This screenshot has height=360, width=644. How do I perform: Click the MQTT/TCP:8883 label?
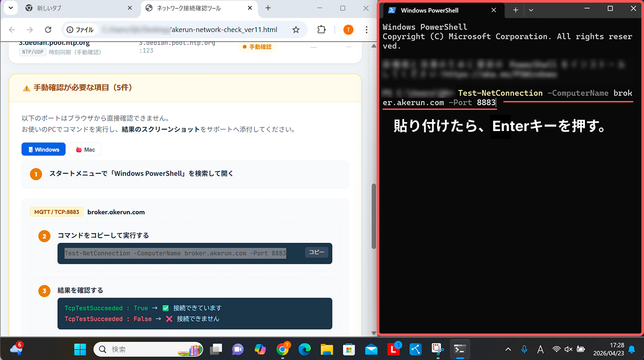click(56, 212)
